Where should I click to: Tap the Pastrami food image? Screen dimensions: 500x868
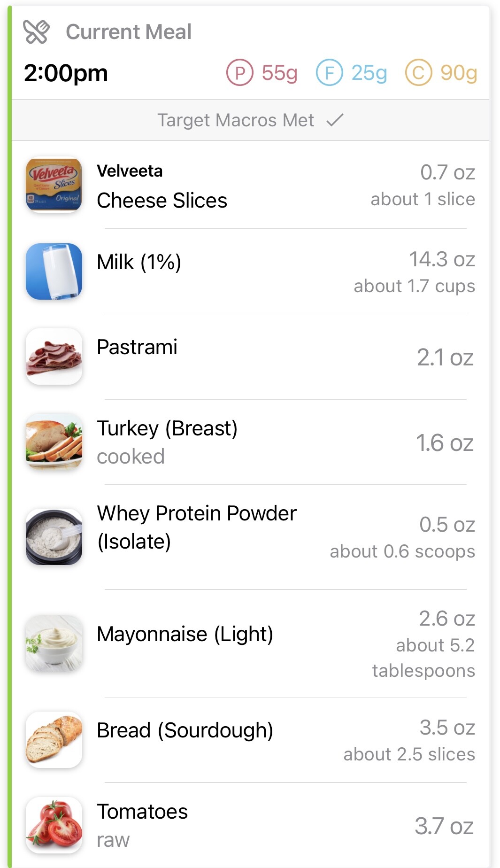click(54, 356)
